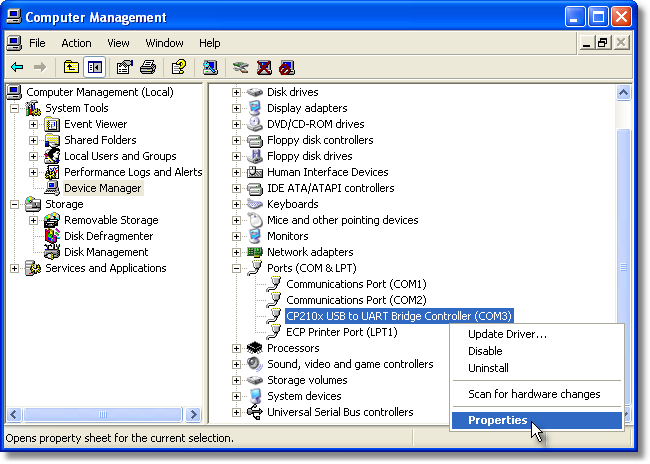The width and height of the screenshot is (650, 464).
Task: Click the Back arrow toolbar icon
Action: [17, 67]
